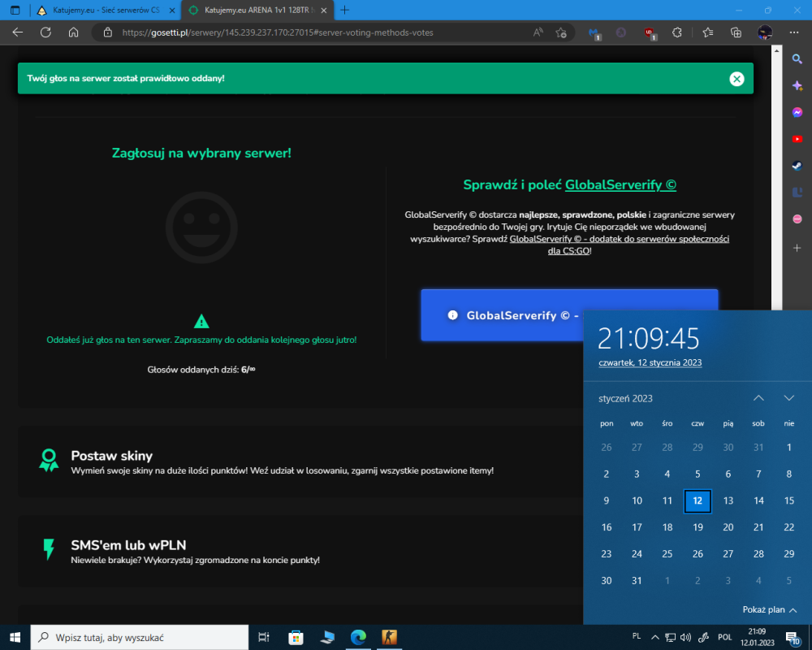812x650 pixels.
Task: Add this page to favorites star icon
Action: (x=561, y=32)
